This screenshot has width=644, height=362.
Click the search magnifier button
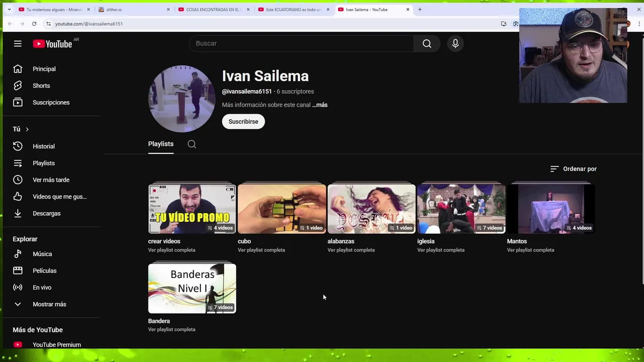[x=427, y=44]
